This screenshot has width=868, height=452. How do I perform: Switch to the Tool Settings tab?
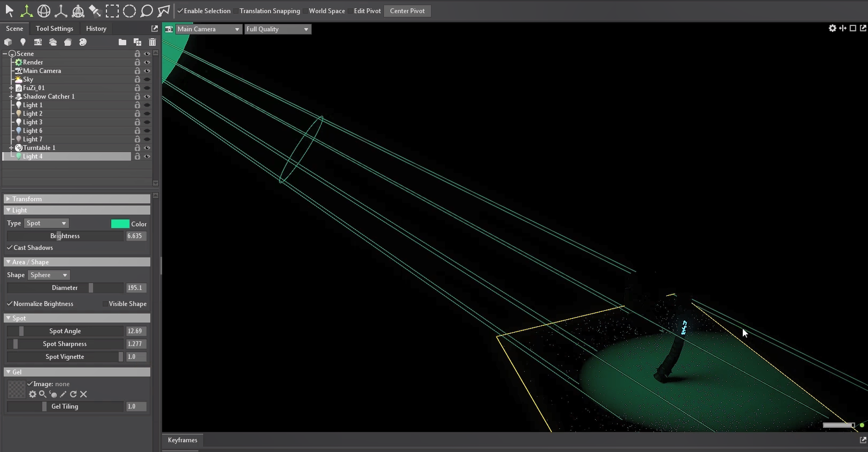point(54,29)
